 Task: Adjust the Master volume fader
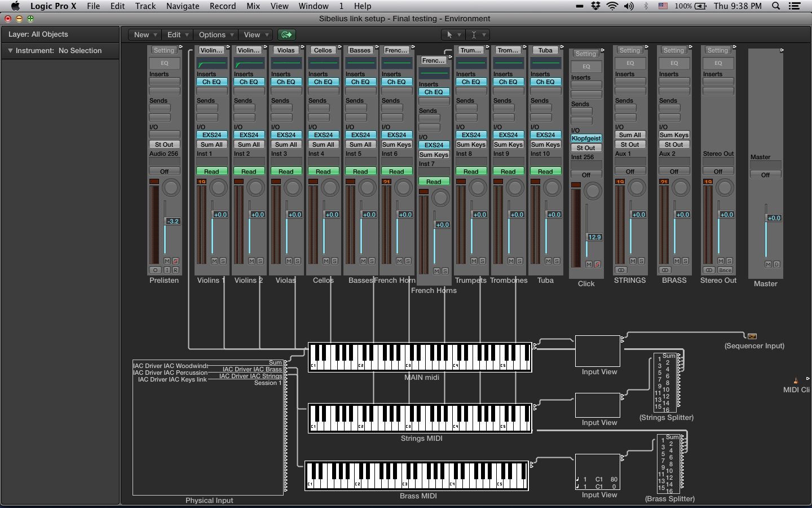click(x=774, y=218)
